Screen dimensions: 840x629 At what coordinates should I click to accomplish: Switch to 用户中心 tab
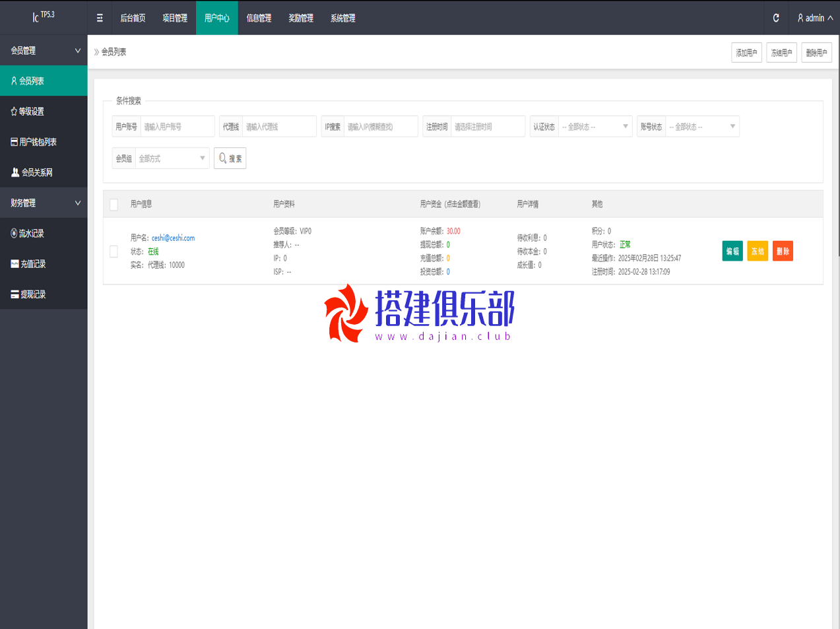(217, 18)
